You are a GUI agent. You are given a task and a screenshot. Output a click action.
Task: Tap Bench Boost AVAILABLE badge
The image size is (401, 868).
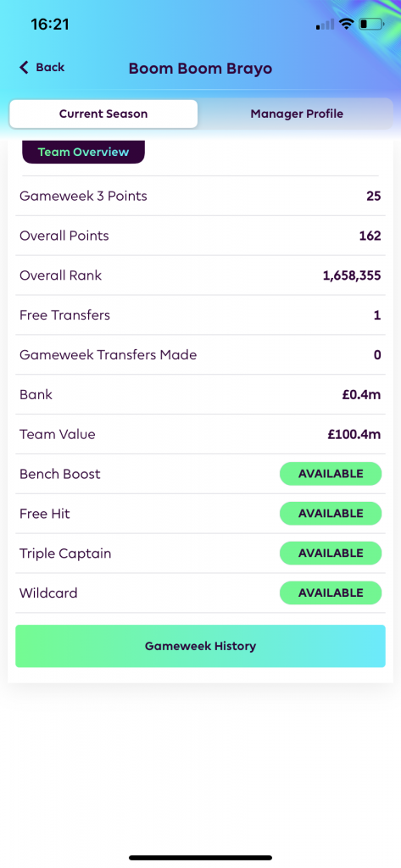tap(331, 474)
